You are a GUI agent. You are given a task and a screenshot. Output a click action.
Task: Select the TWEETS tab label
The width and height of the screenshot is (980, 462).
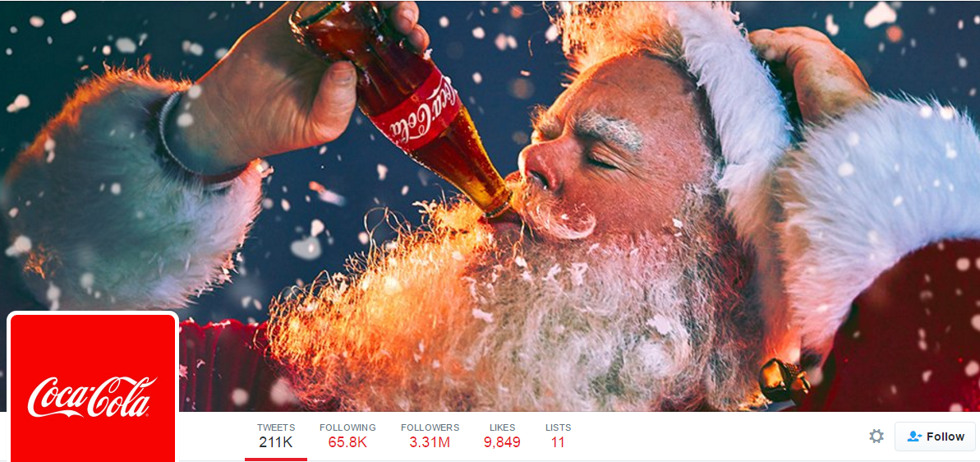coord(276,427)
